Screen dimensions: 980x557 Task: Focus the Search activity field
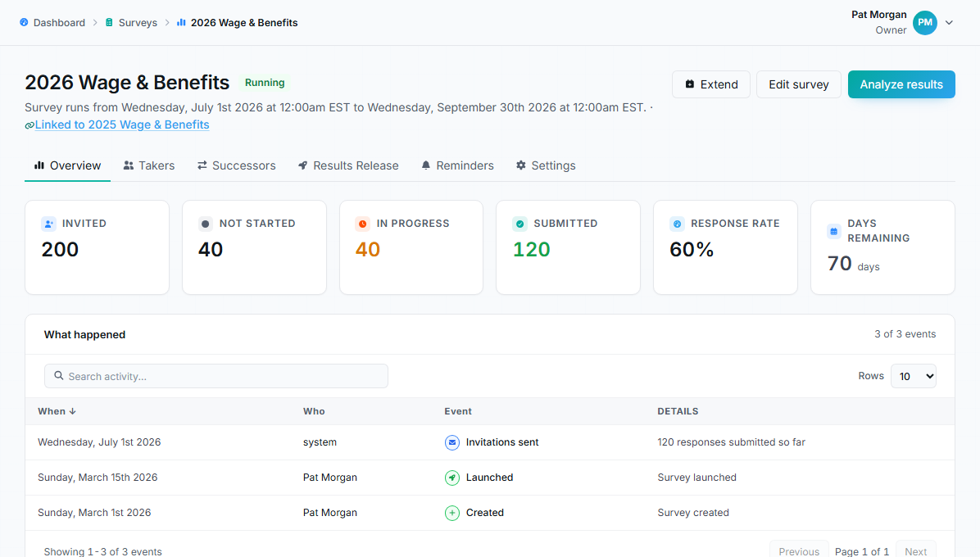pyautogui.click(x=216, y=376)
